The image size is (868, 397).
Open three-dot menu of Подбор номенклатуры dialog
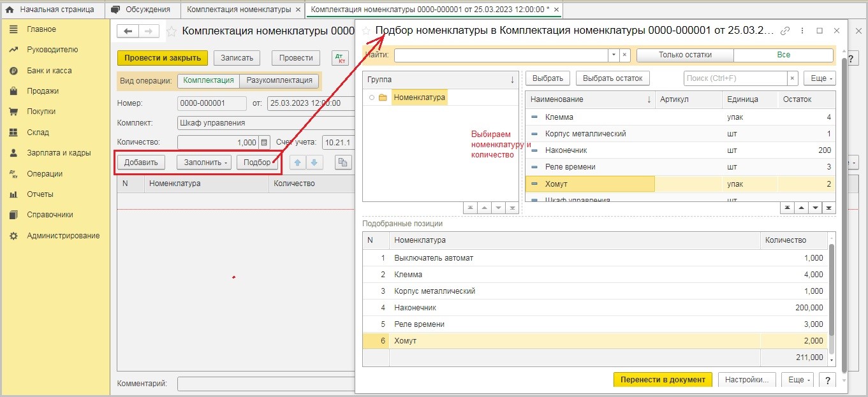(802, 31)
